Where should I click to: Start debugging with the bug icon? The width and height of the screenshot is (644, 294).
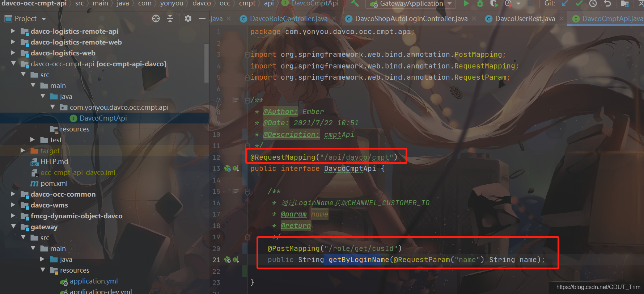pyautogui.click(x=480, y=4)
